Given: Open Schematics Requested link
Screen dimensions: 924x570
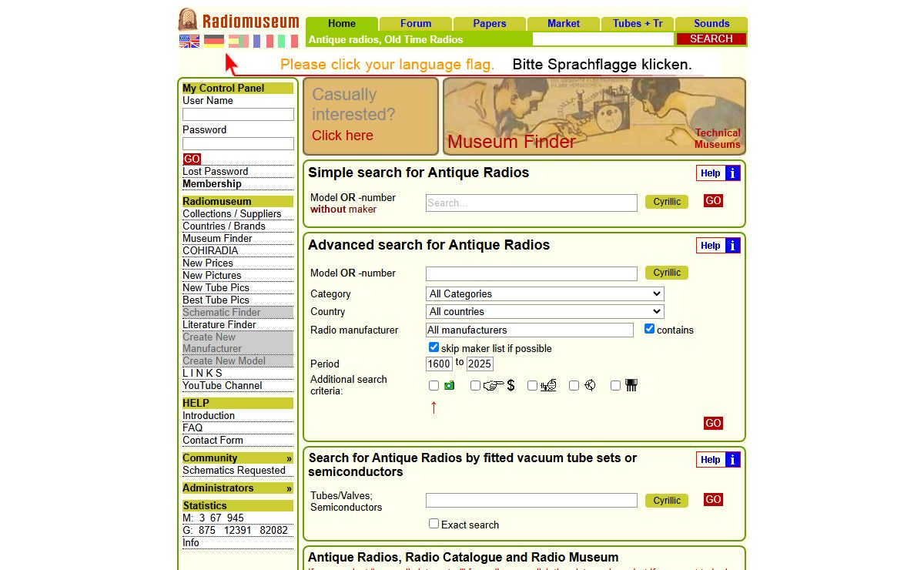Looking at the screenshot, I should [233, 471].
